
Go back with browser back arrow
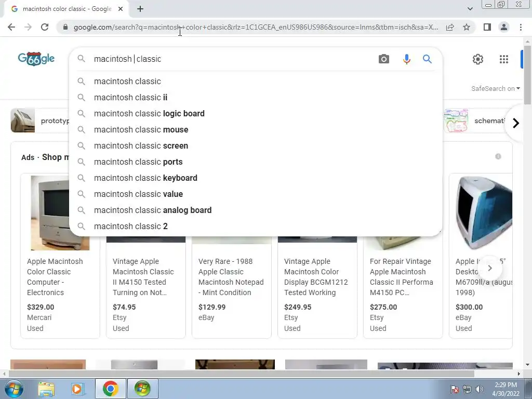(x=11, y=27)
